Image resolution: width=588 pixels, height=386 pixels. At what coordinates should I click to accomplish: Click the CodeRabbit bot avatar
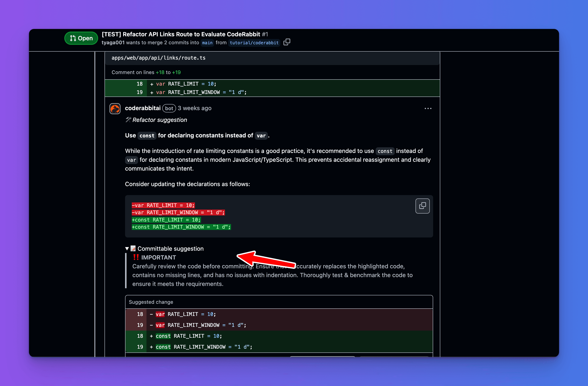(115, 108)
